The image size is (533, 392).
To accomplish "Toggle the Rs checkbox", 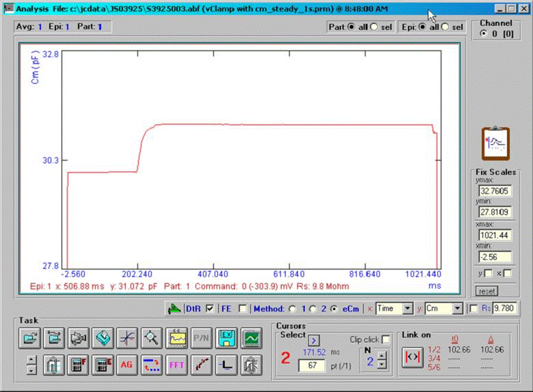I will 473,309.
